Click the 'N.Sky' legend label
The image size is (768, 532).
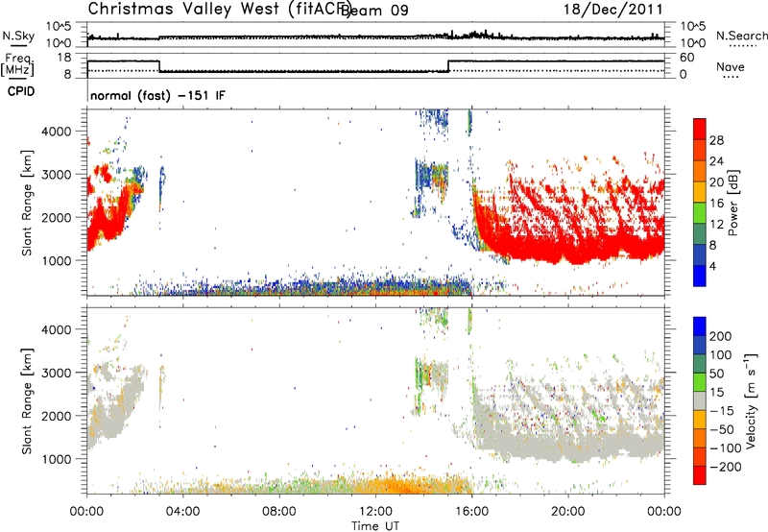18,36
